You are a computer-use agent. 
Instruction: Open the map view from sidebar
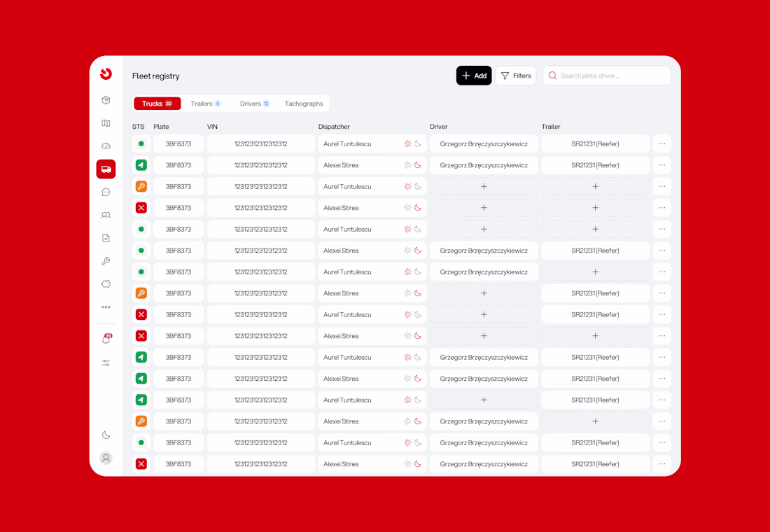pyautogui.click(x=106, y=123)
